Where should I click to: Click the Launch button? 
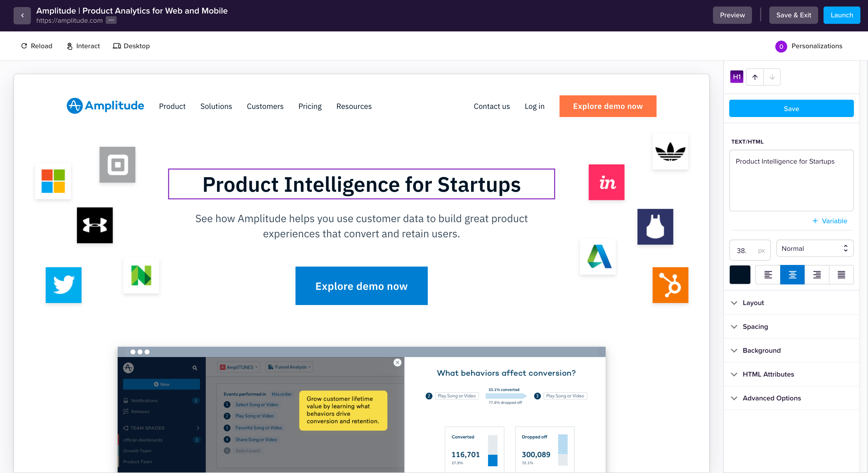(x=841, y=15)
